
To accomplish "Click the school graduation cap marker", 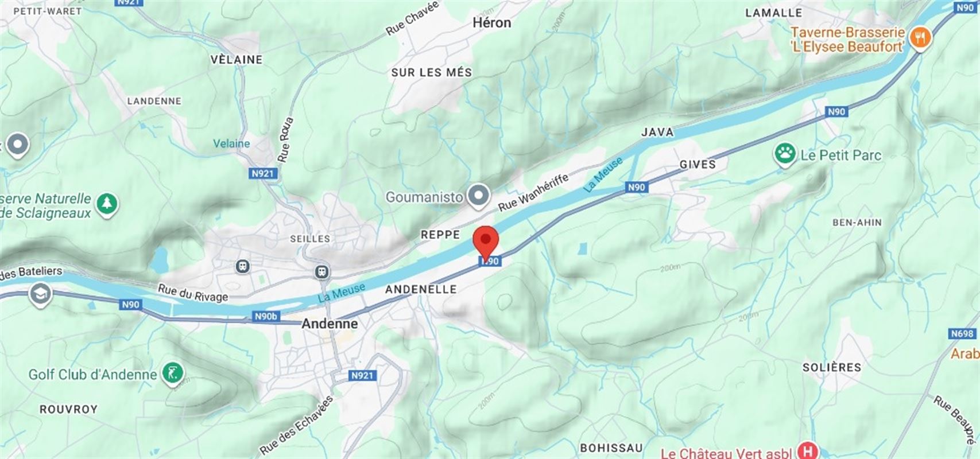I will 40,295.
